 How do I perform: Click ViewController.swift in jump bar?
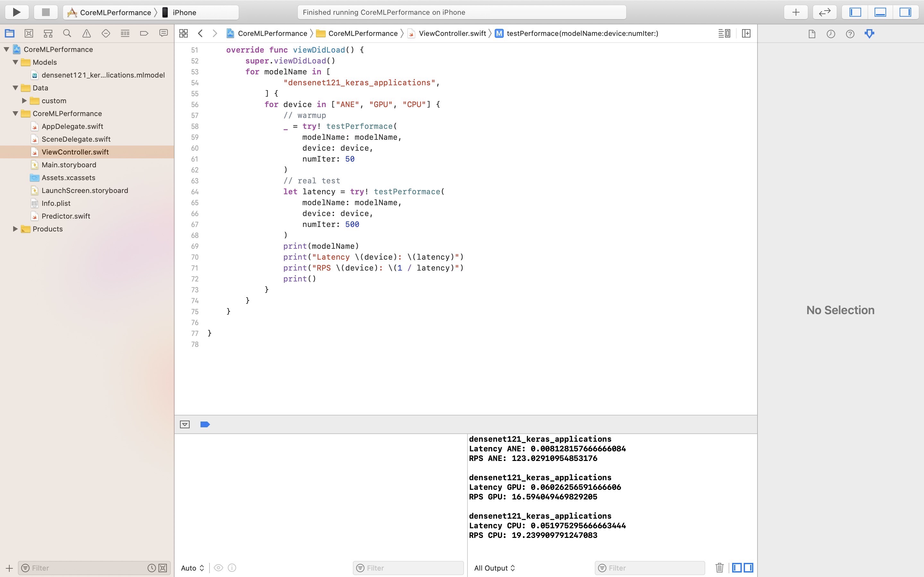[x=452, y=34]
